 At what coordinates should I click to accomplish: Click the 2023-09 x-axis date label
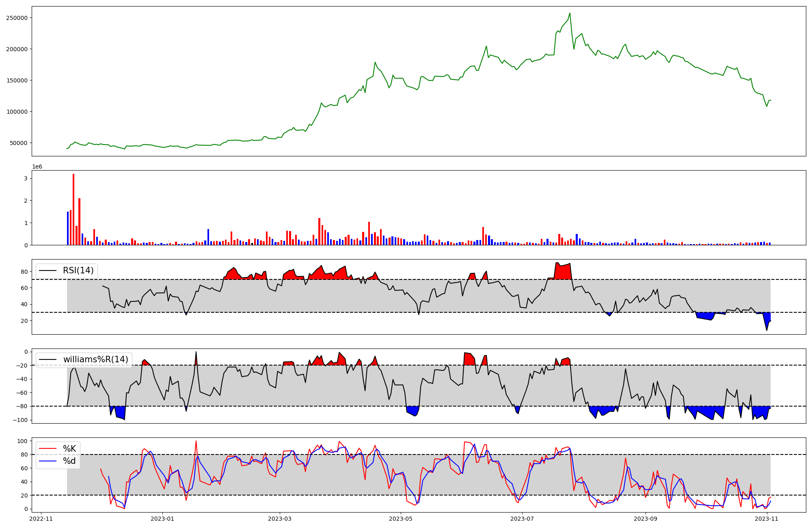[645, 518]
